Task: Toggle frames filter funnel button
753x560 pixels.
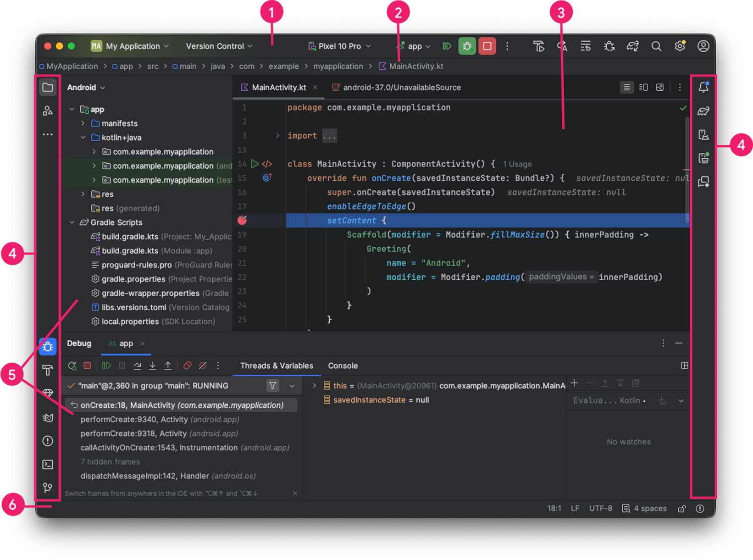Action: pyautogui.click(x=273, y=386)
